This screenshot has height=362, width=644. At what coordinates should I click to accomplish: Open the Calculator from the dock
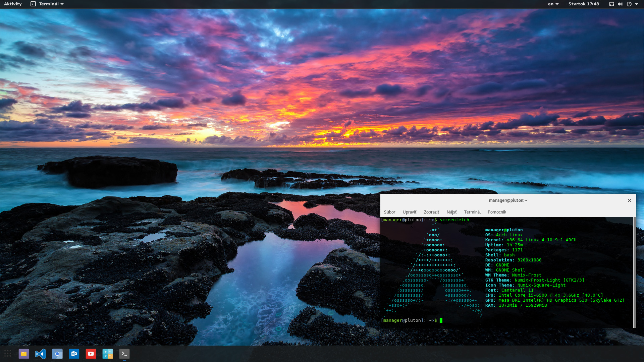tap(108, 354)
